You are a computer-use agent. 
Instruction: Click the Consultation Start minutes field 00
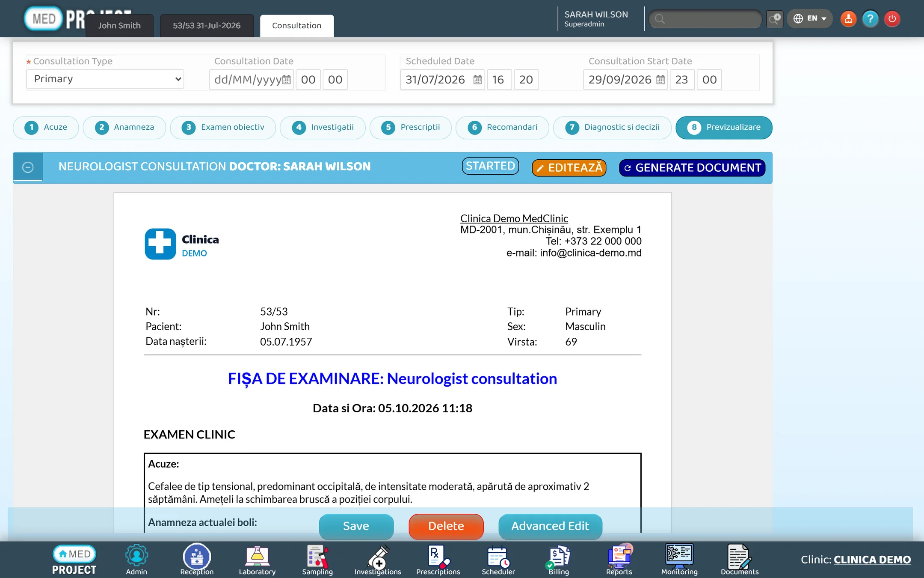click(x=709, y=80)
